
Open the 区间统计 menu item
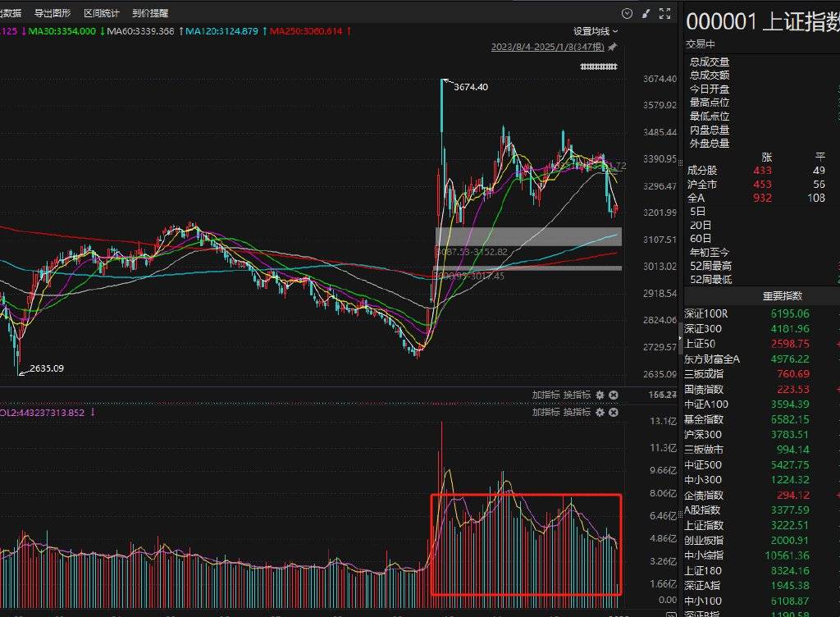click(101, 13)
